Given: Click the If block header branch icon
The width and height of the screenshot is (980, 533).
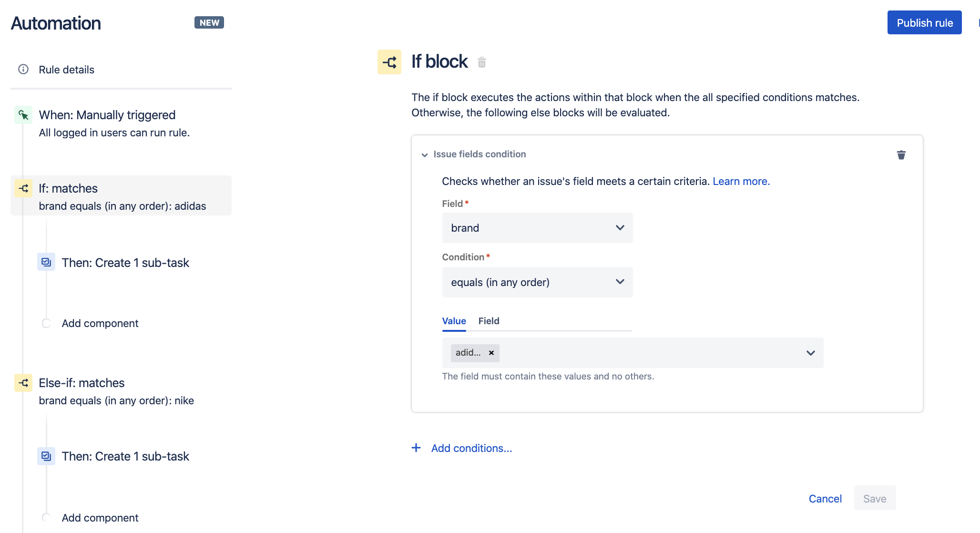Looking at the screenshot, I should [389, 62].
